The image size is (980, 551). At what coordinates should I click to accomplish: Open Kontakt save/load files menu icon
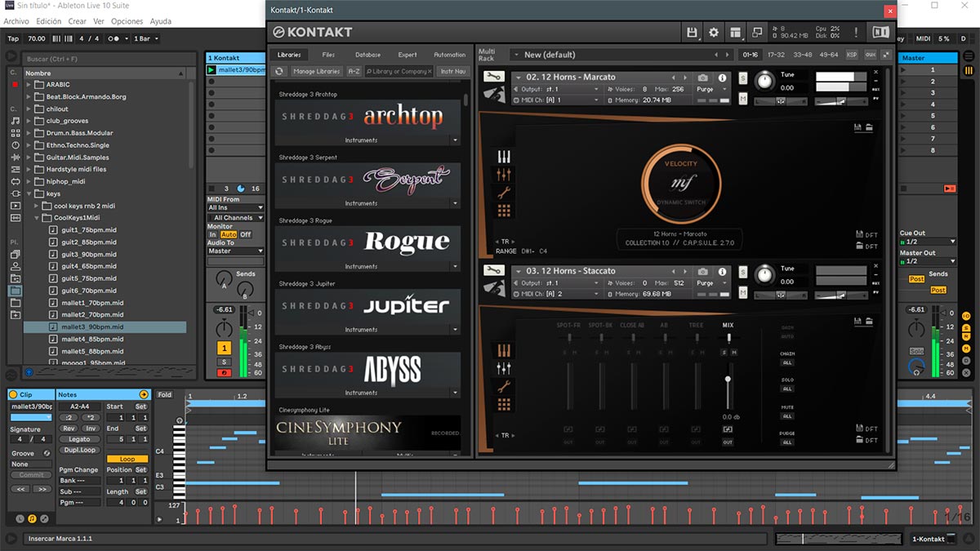693,33
